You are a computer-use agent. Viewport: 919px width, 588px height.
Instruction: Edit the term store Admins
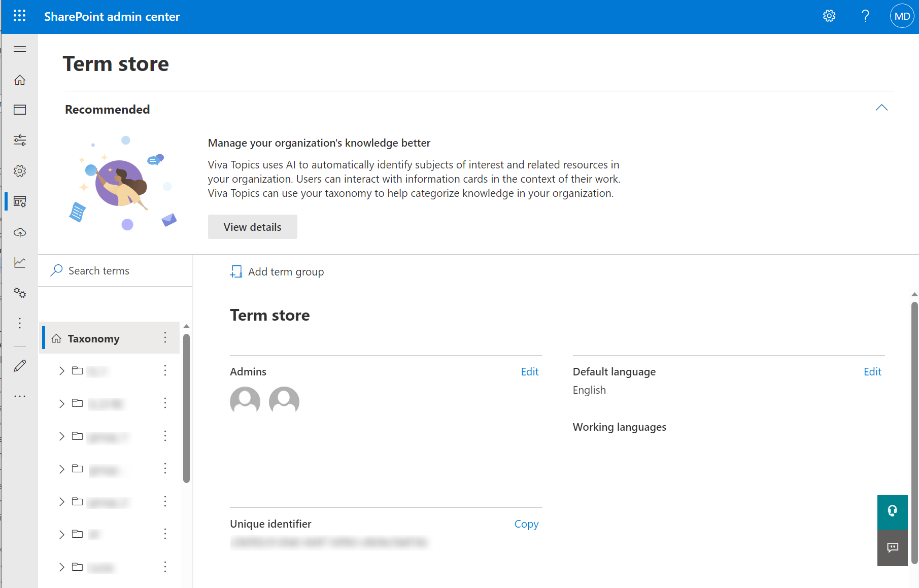click(x=529, y=372)
